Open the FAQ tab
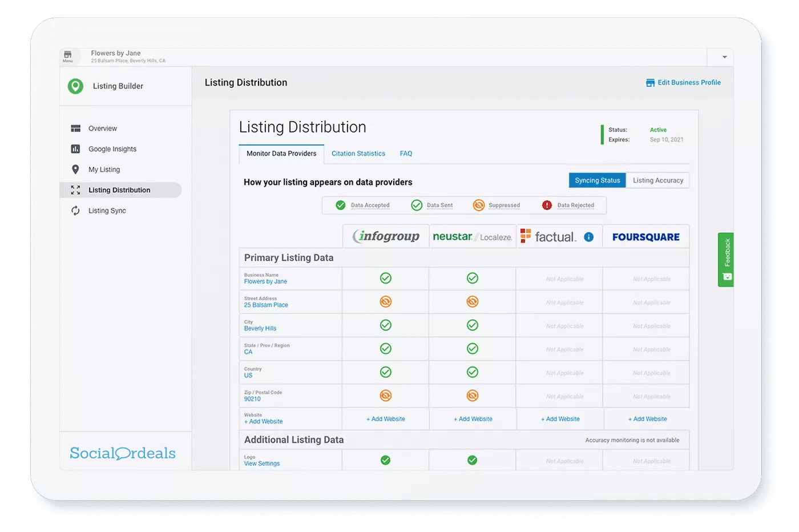This screenshot has width=799, height=532. tap(406, 154)
